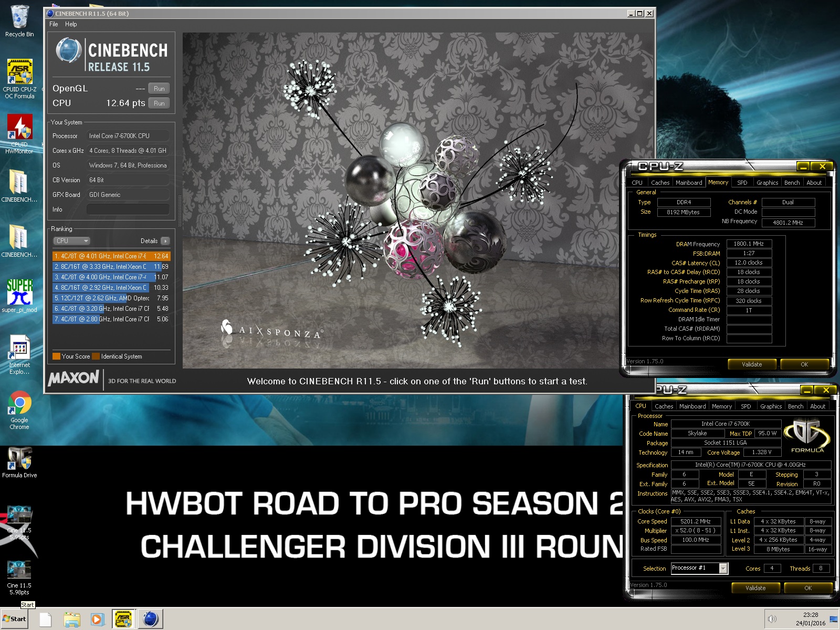Click the volume speaker tray icon
The height and width of the screenshot is (630, 840).
(x=772, y=619)
